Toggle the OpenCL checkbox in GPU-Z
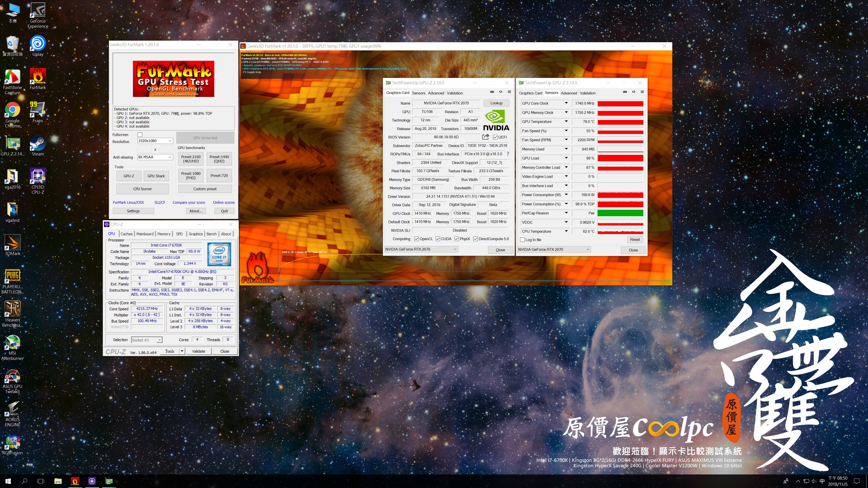 [x=416, y=239]
